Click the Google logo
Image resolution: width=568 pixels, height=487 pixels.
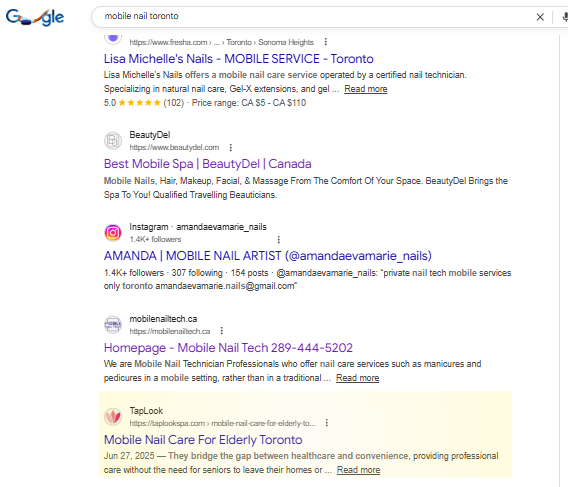pyautogui.click(x=35, y=17)
